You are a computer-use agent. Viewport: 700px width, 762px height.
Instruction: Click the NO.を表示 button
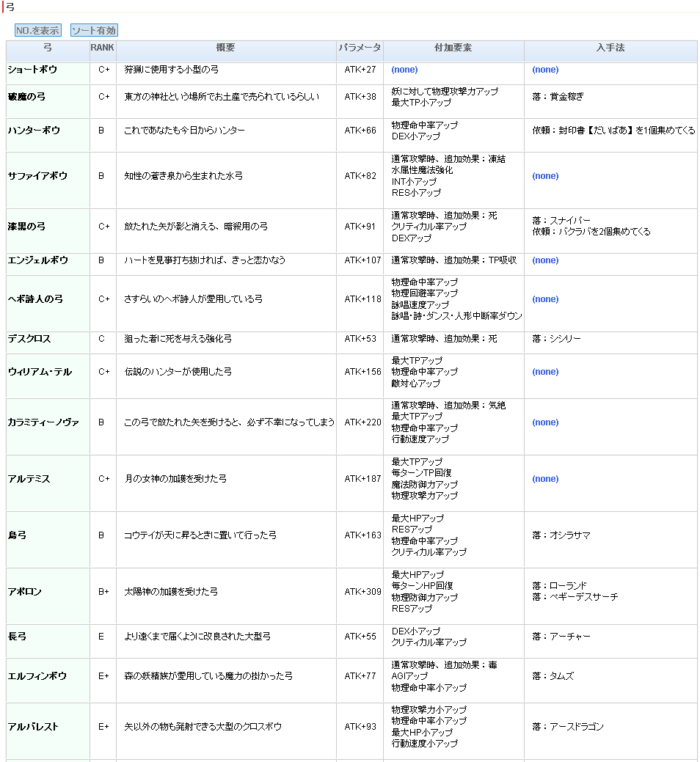37,31
